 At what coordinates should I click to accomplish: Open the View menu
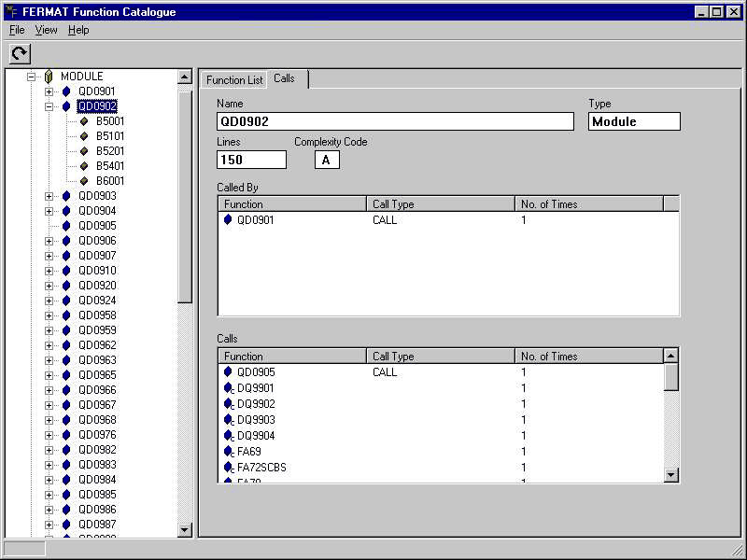coord(47,30)
